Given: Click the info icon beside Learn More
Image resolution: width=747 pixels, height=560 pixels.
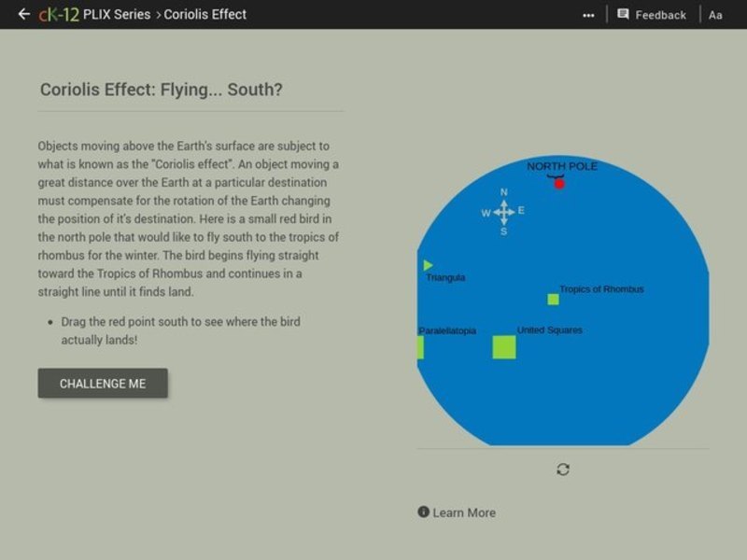Looking at the screenshot, I should tap(421, 512).
